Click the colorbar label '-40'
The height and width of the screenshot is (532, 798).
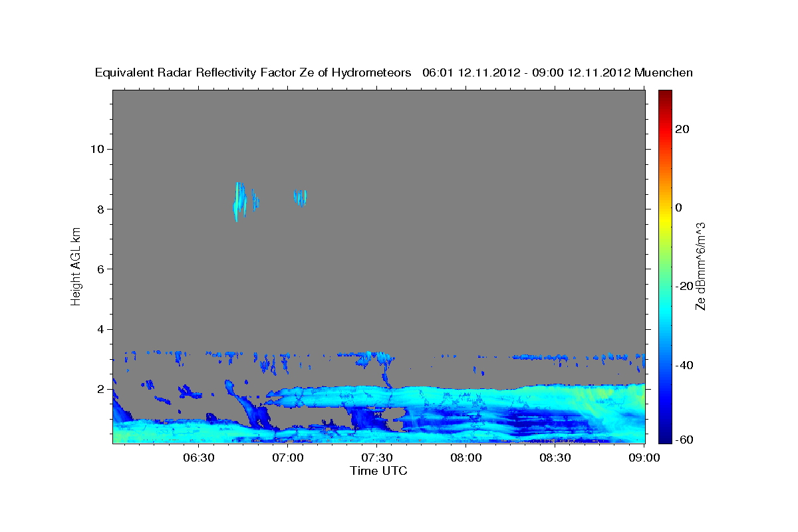pos(685,364)
